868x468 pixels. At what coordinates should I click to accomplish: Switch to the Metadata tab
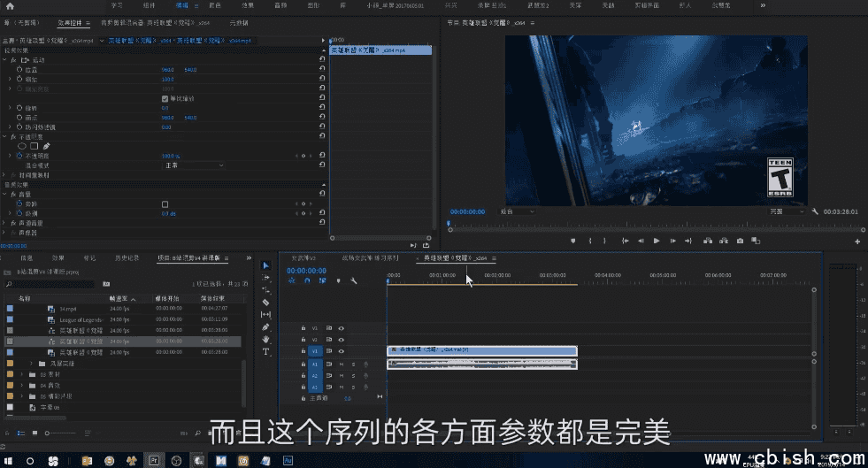point(239,23)
